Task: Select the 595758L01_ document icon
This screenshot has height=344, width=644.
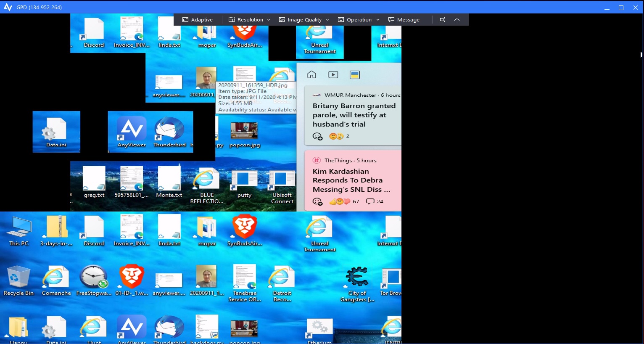Action: (132, 182)
